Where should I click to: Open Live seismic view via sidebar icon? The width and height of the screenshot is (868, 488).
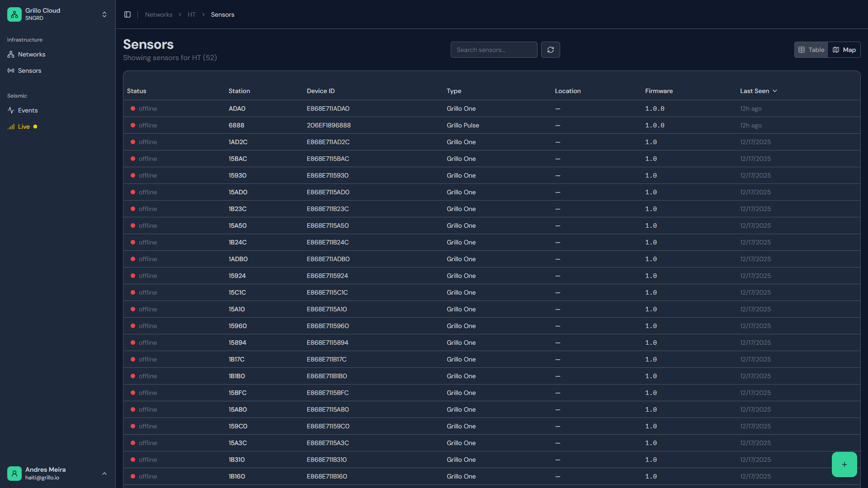[11, 127]
